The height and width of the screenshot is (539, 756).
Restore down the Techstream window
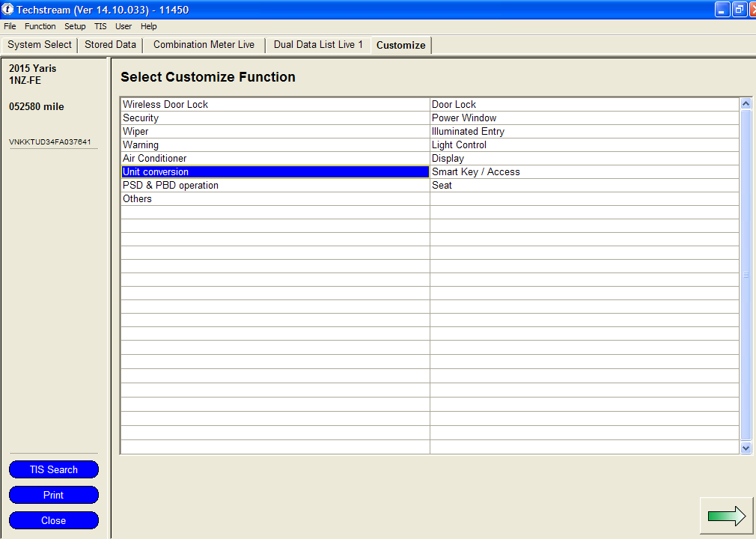[739, 10]
